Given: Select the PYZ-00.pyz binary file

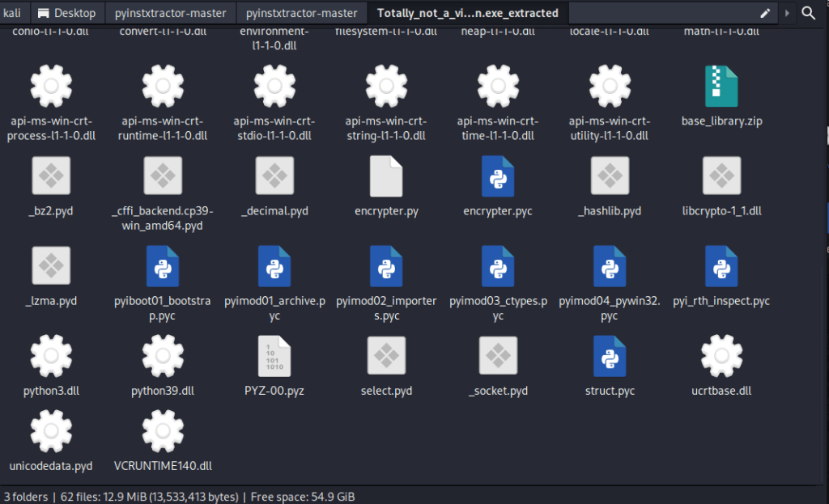Looking at the screenshot, I should [274, 357].
